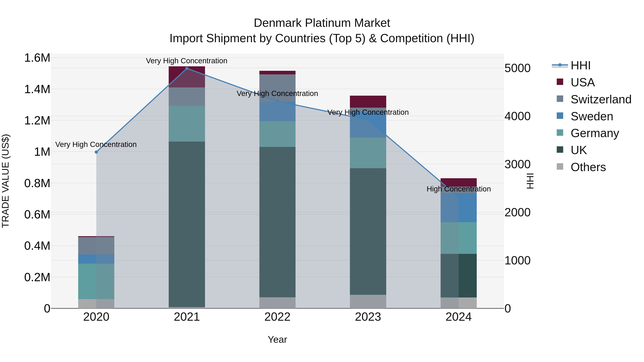
Task: Select the Germany segment of the 2021 bar
Action: [x=187, y=124]
